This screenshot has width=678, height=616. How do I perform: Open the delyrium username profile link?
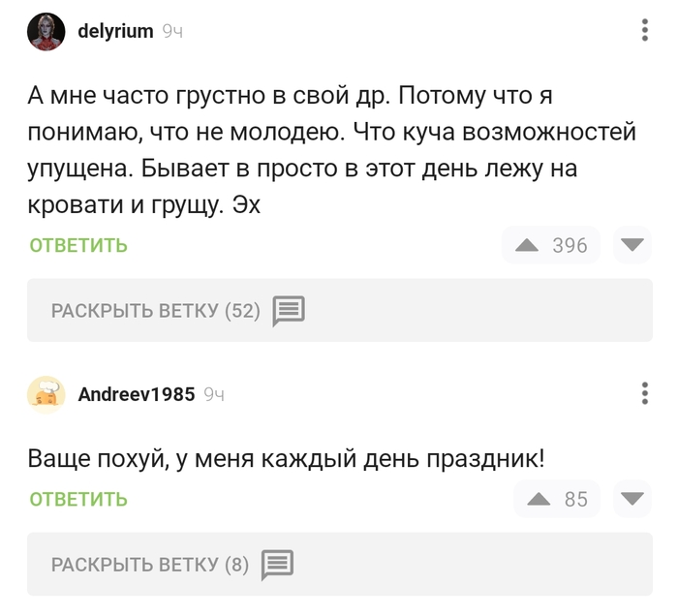pyautogui.click(x=115, y=31)
